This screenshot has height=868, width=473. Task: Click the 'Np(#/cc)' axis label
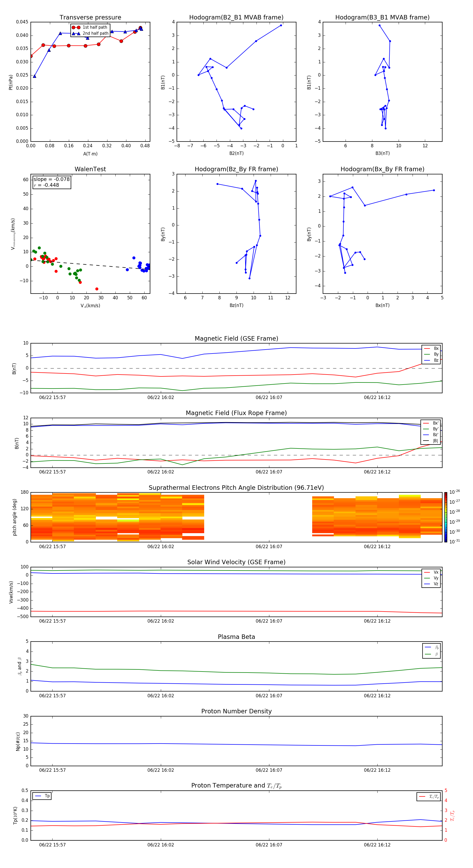(18, 741)
